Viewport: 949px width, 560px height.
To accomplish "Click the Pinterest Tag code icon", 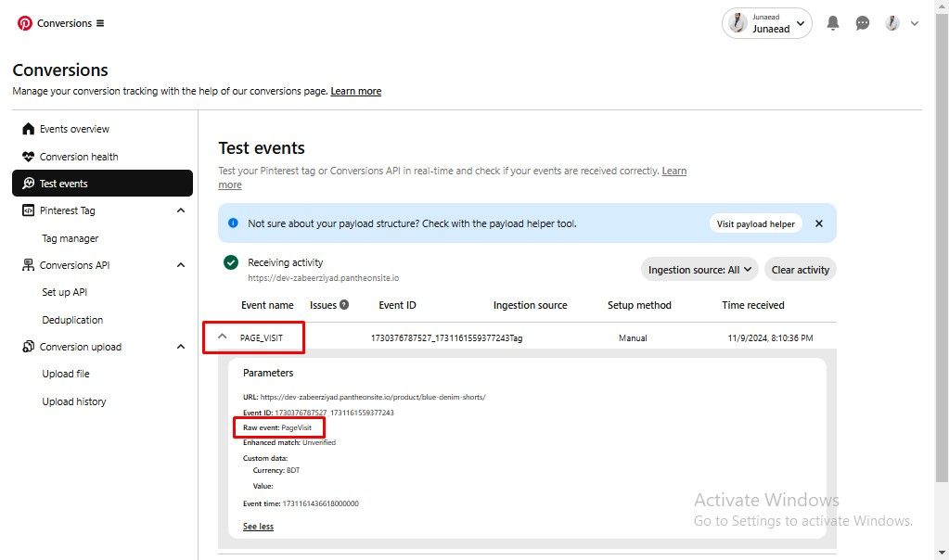I will [x=29, y=210].
